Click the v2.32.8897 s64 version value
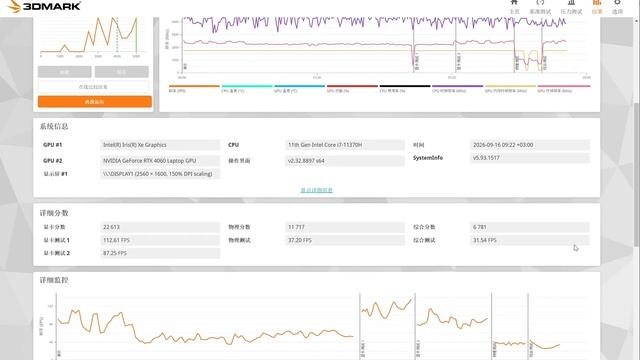 click(x=345, y=161)
